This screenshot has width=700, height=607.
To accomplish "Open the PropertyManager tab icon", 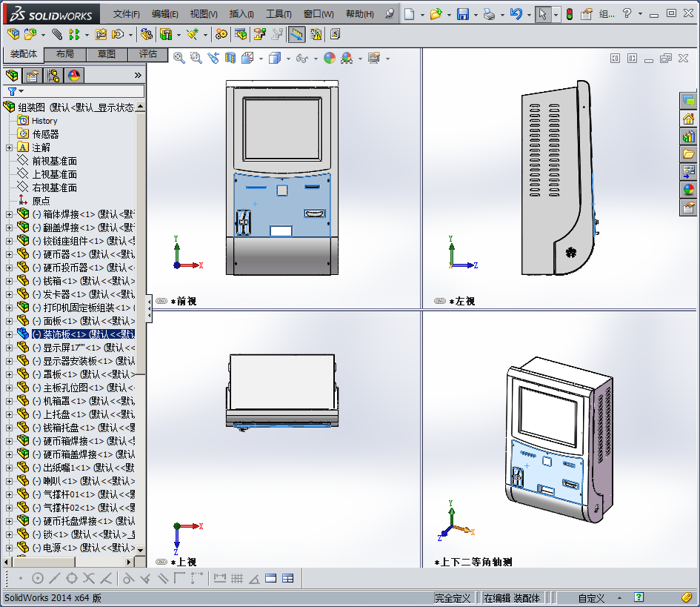I will [32, 76].
